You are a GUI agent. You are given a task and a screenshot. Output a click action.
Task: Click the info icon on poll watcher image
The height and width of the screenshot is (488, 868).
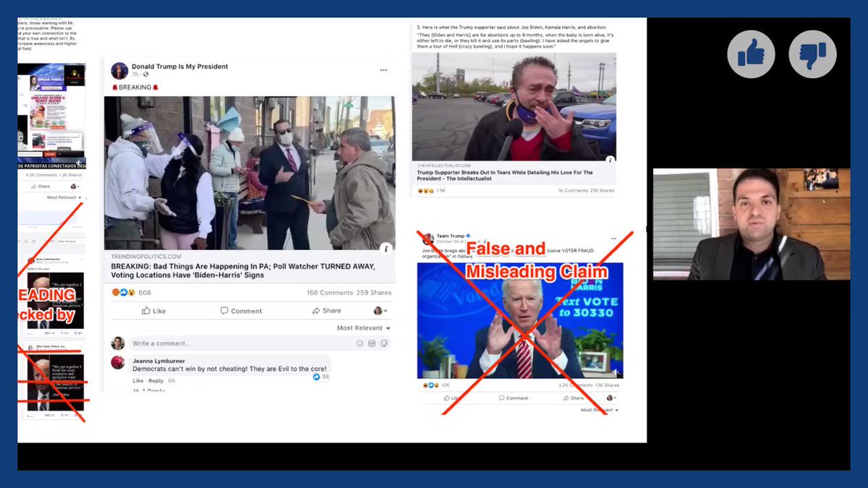point(386,248)
